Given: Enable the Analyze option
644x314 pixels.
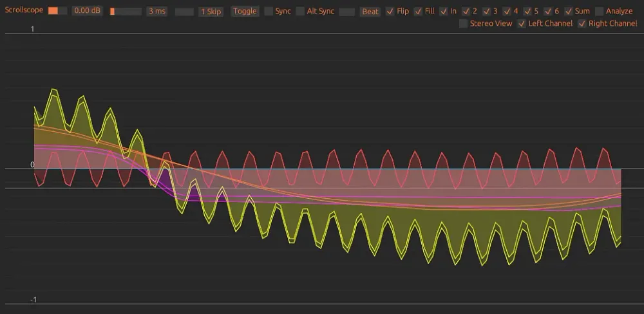Looking at the screenshot, I should [600, 12].
